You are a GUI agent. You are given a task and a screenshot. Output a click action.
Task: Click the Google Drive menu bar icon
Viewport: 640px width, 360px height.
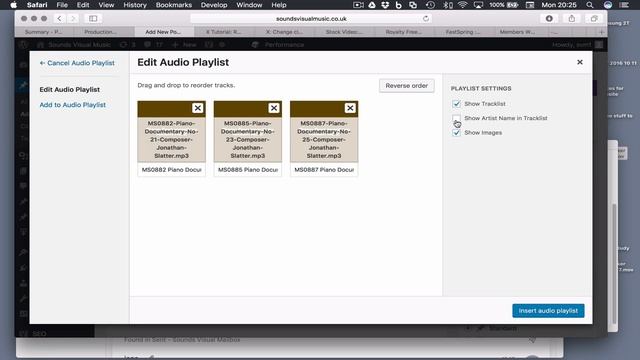372,5
